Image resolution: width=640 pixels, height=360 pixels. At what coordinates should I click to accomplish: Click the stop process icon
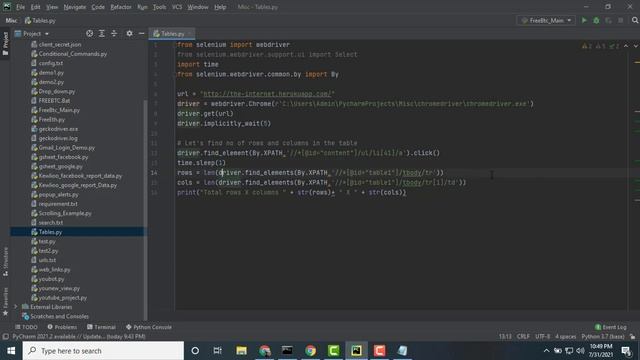(621, 20)
